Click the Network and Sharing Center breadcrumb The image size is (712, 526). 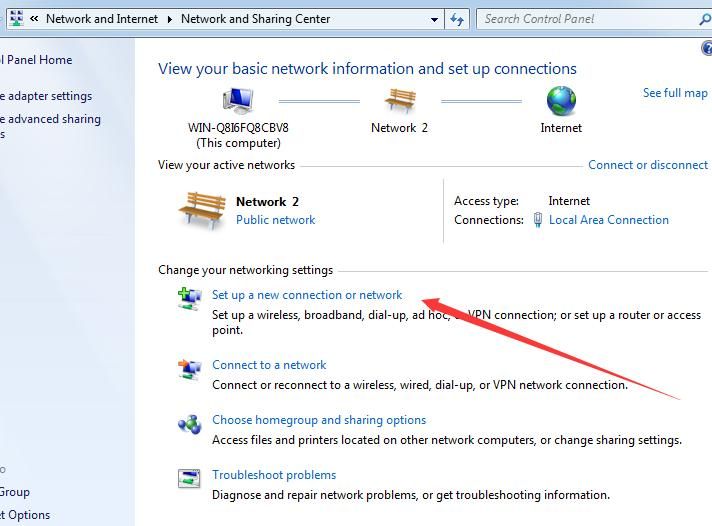click(x=255, y=19)
